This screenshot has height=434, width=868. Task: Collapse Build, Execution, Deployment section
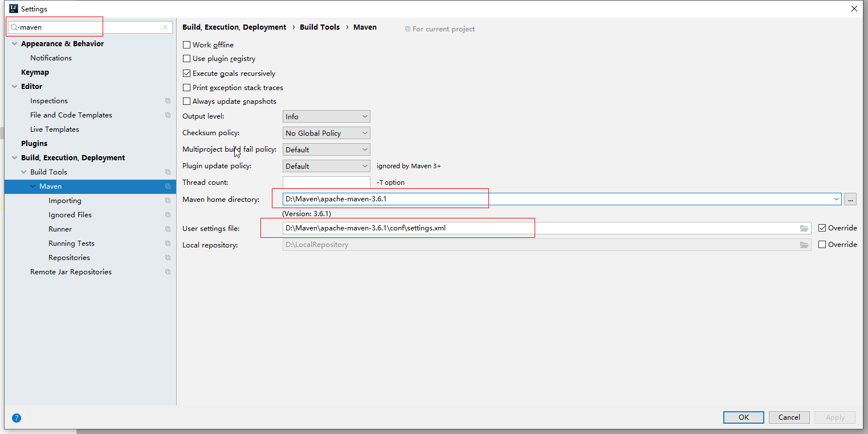tap(15, 158)
